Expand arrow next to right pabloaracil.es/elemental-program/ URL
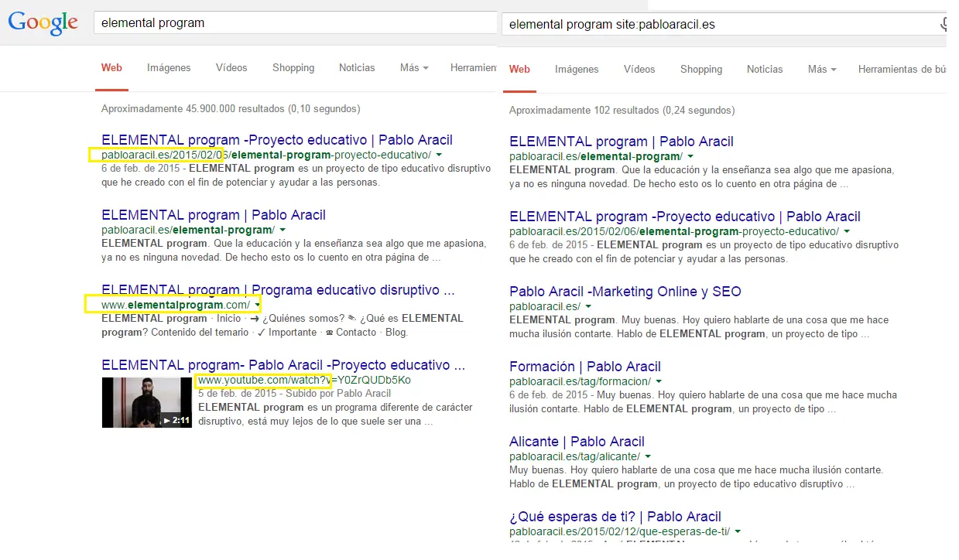 point(690,157)
